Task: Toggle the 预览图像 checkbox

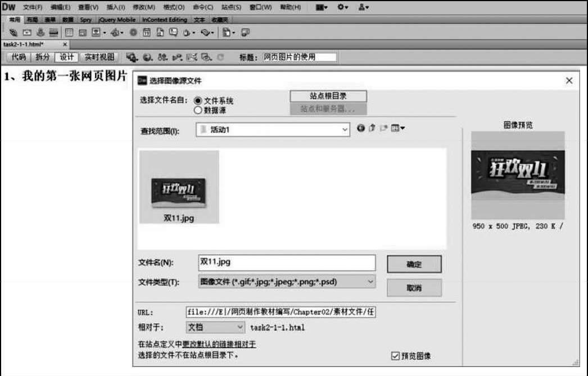Action: 395,356
